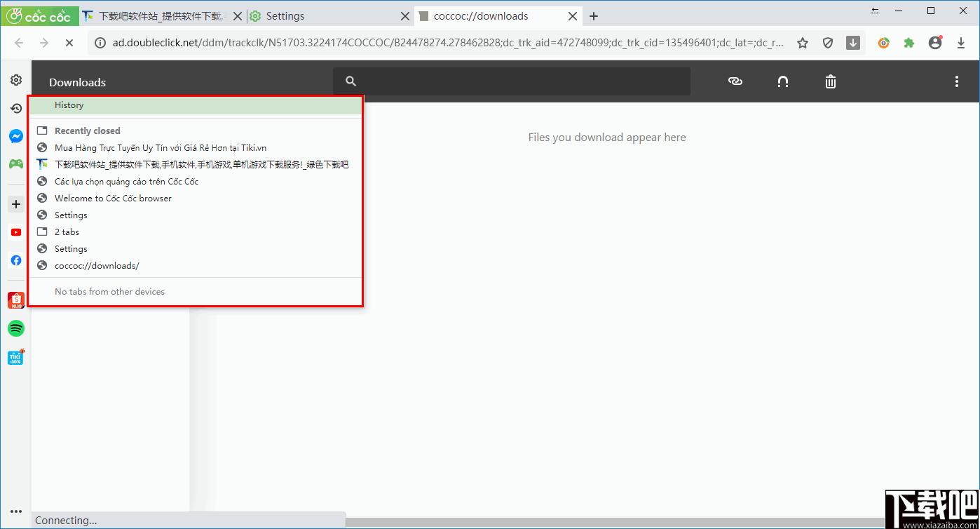Stop page loading with the X button

(x=69, y=43)
